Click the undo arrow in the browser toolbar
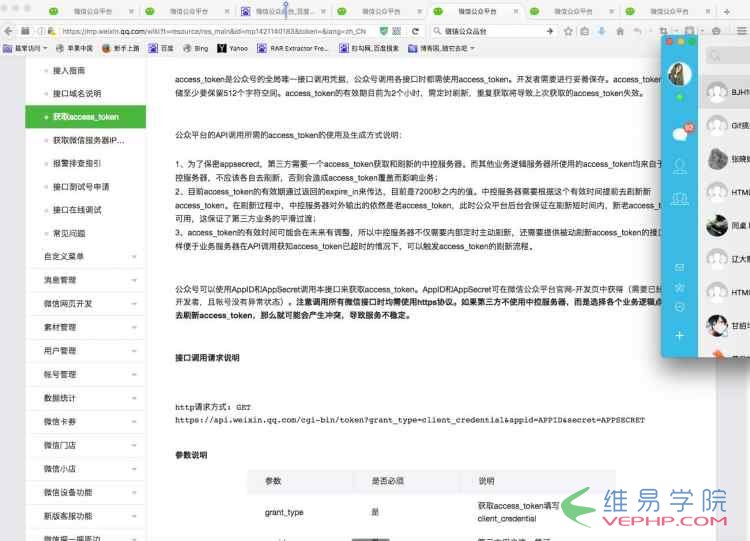750x541 pixels. click(x=638, y=31)
